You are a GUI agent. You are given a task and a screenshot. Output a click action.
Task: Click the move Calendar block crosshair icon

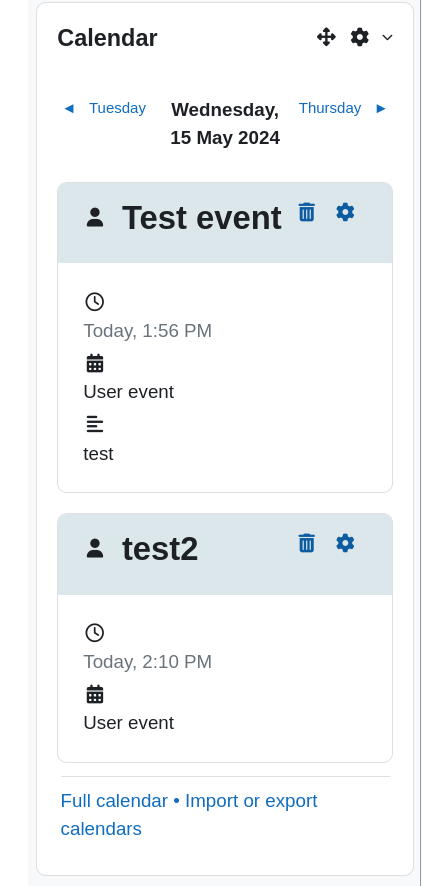coord(326,37)
